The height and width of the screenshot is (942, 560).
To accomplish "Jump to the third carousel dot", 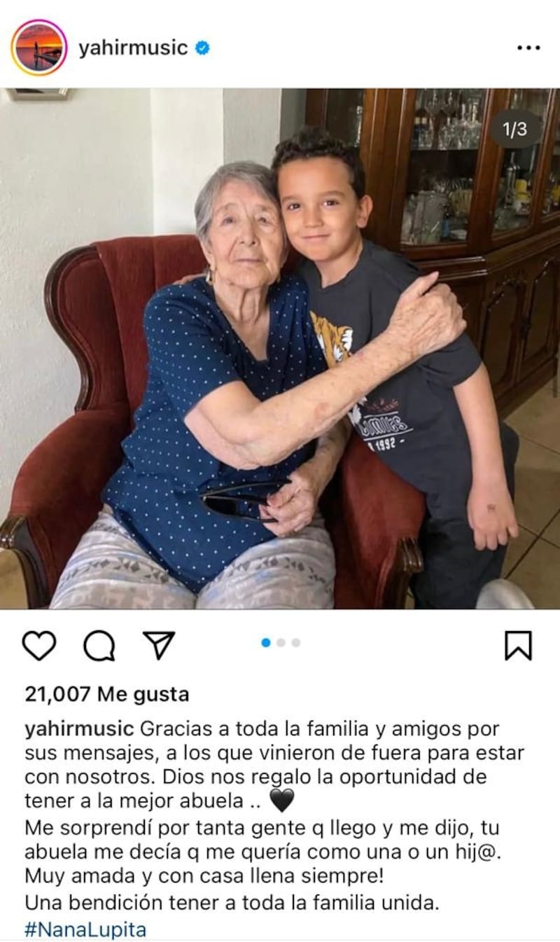I will pos(296,642).
